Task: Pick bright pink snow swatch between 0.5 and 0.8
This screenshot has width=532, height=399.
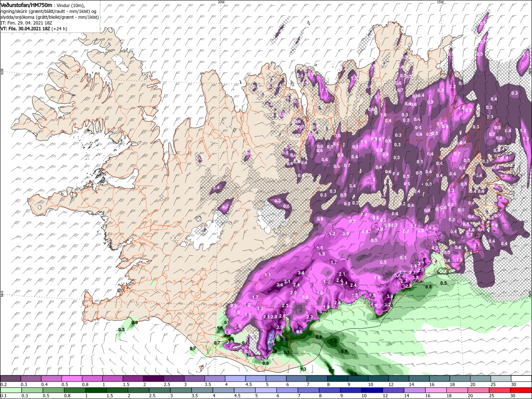Action: [71, 379]
